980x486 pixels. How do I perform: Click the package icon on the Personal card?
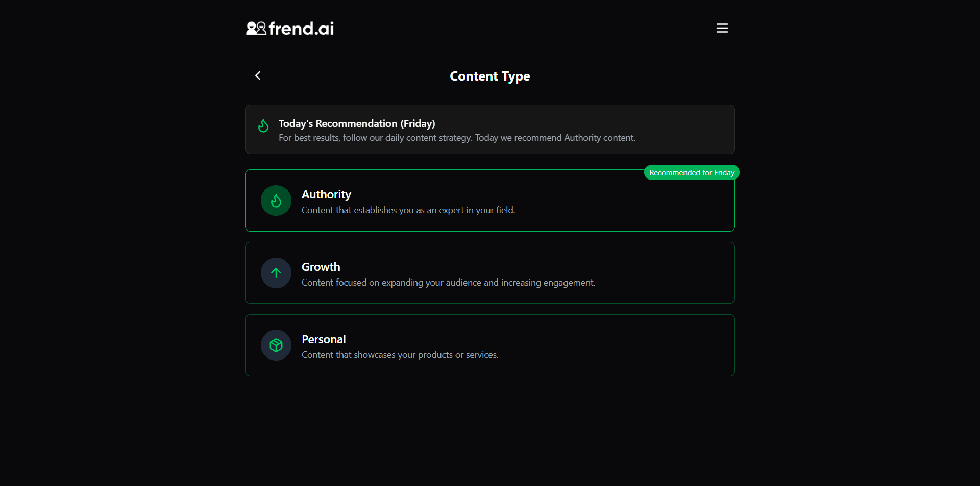coord(275,345)
